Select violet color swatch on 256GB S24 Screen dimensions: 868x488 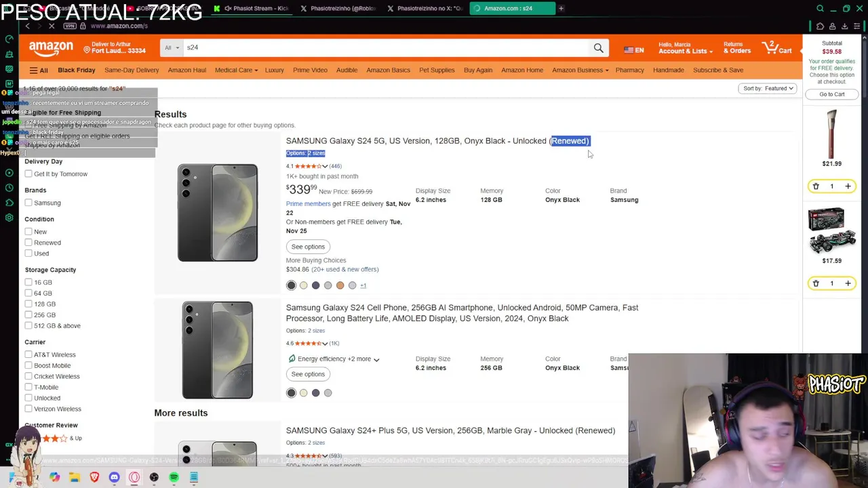click(x=315, y=393)
